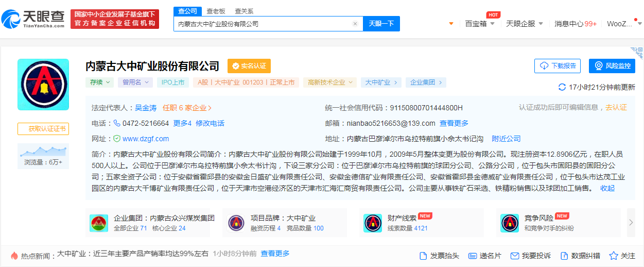
Task: Click the 下载报告 button
Action: click(558, 66)
